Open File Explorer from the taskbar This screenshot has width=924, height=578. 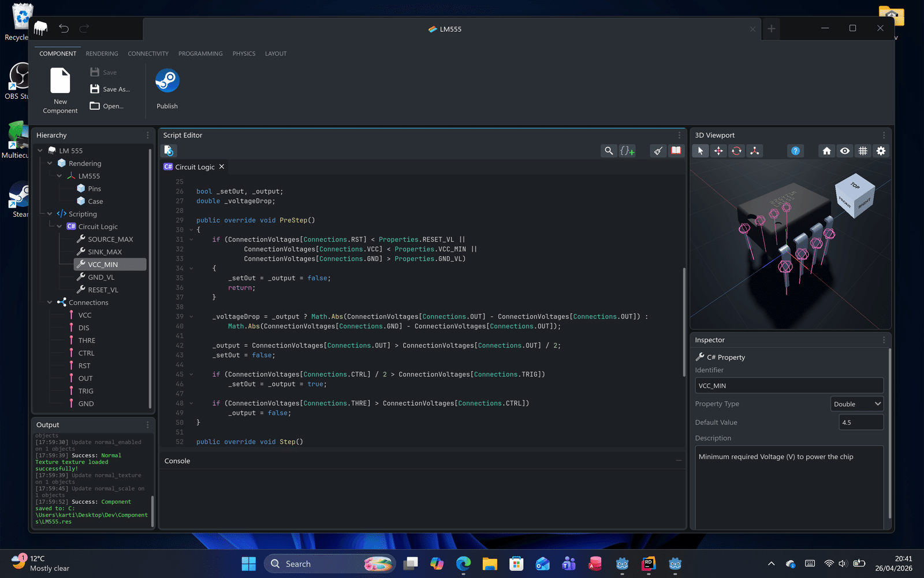pyautogui.click(x=490, y=564)
